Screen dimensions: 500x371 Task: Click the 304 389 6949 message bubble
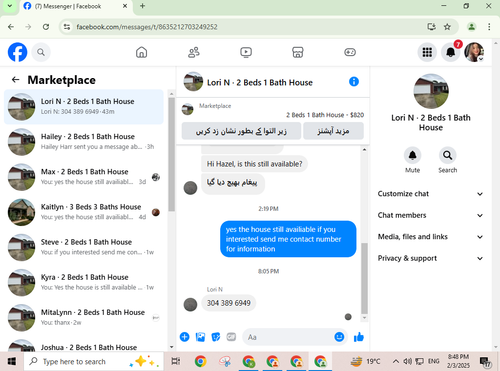tap(228, 303)
